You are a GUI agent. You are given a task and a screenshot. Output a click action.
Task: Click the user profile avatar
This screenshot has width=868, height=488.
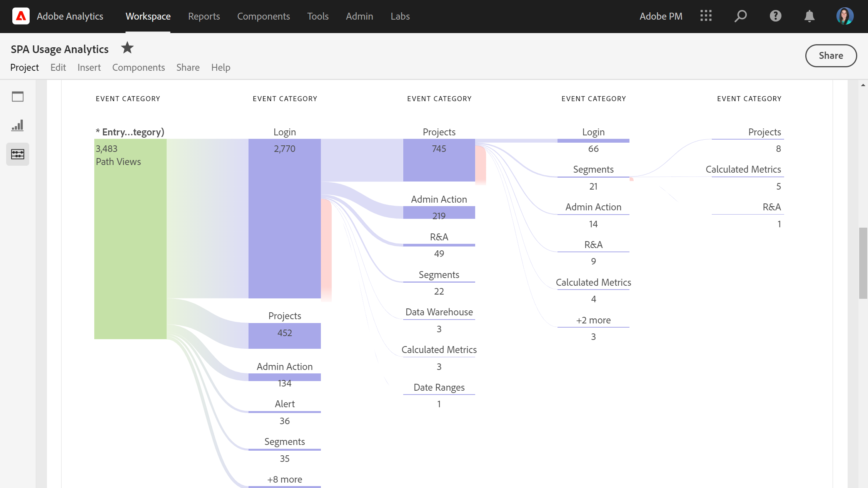pyautogui.click(x=845, y=16)
